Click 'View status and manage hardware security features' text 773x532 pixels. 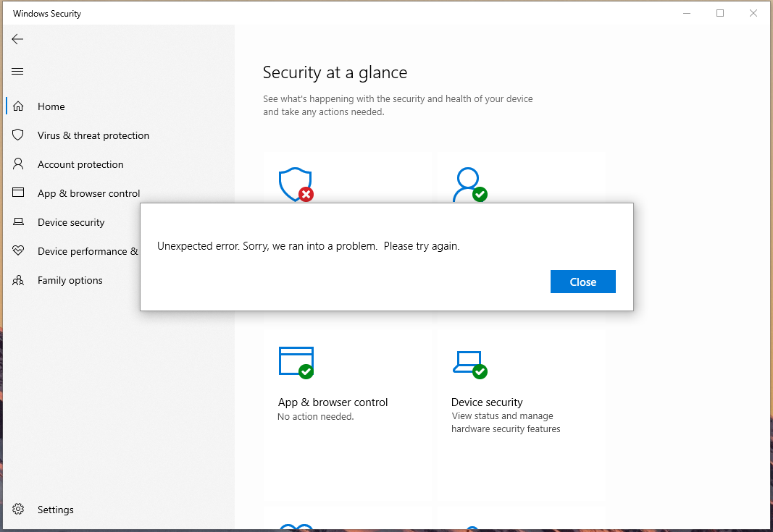pyautogui.click(x=506, y=423)
